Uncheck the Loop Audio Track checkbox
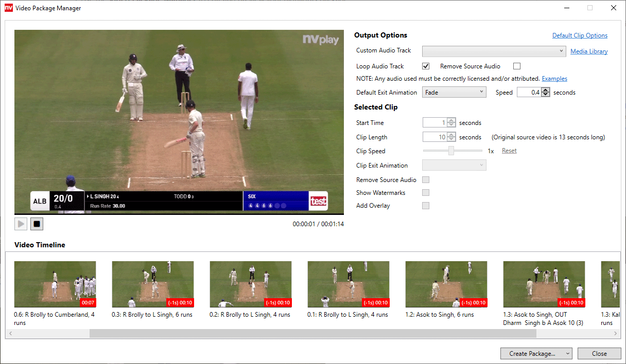The height and width of the screenshot is (364, 626). [426, 66]
